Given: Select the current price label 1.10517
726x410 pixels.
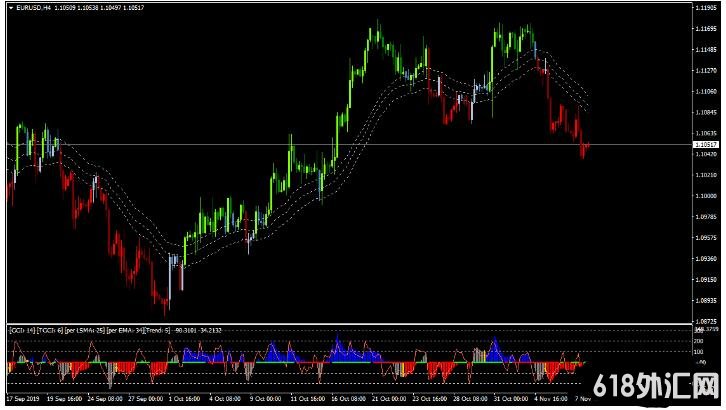Looking at the screenshot, I should point(707,145).
